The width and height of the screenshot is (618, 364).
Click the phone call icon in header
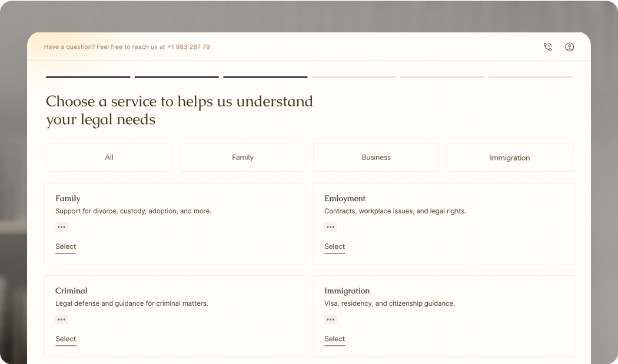547,47
